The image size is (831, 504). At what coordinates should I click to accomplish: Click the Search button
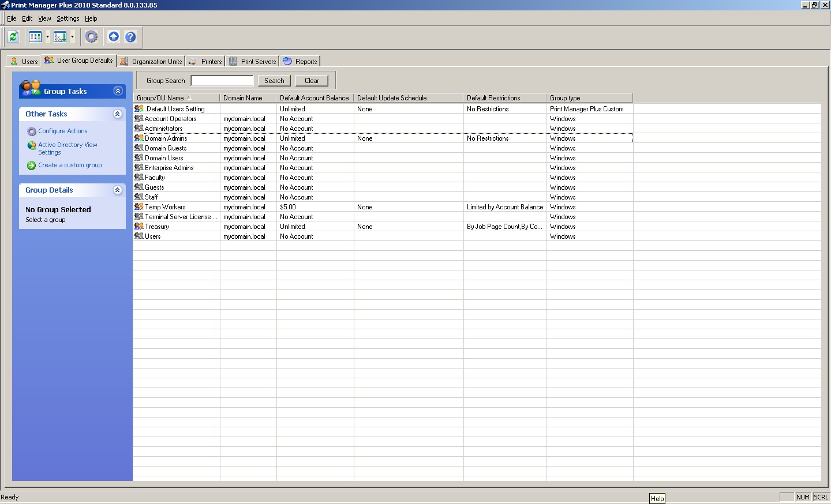[x=274, y=81]
